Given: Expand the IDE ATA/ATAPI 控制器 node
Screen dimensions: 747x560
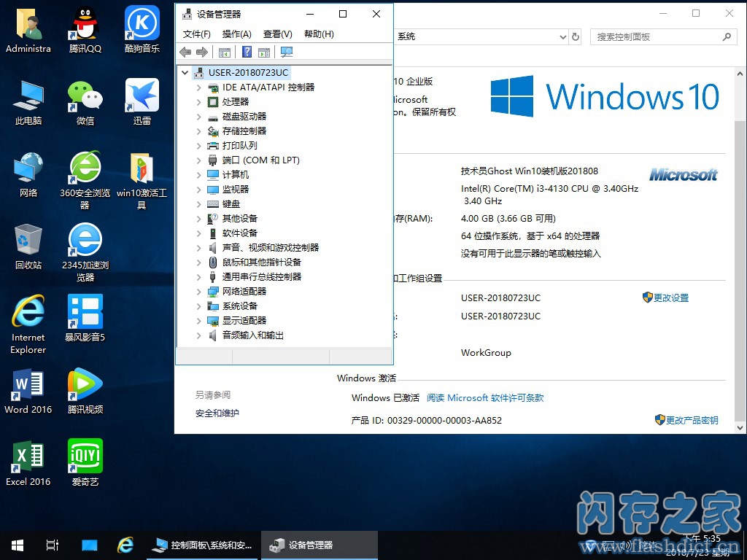Looking at the screenshot, I should [x=198, y=87].
